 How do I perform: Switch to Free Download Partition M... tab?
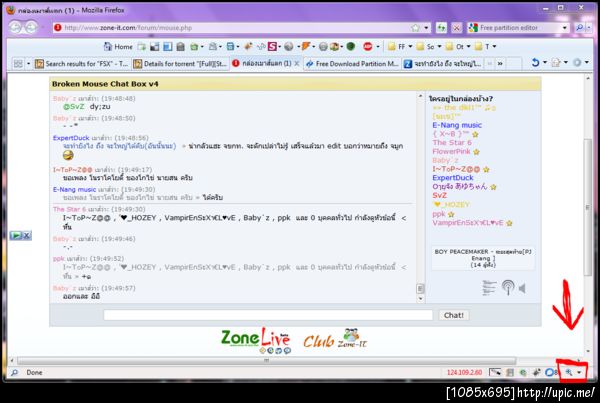tap(352, 64)
